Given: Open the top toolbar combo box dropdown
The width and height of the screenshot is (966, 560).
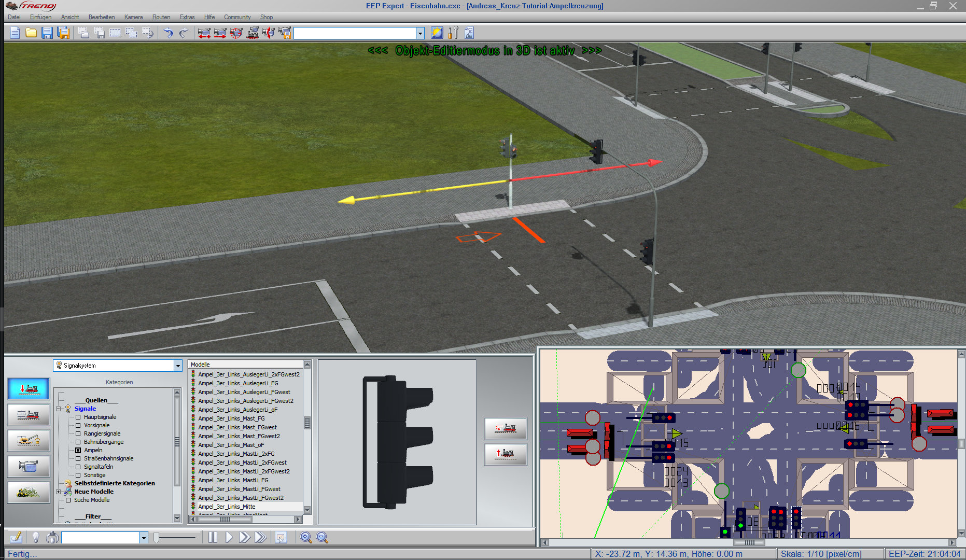Looking at the screenshot, I should pyautogui.click(x=420, y=33).
